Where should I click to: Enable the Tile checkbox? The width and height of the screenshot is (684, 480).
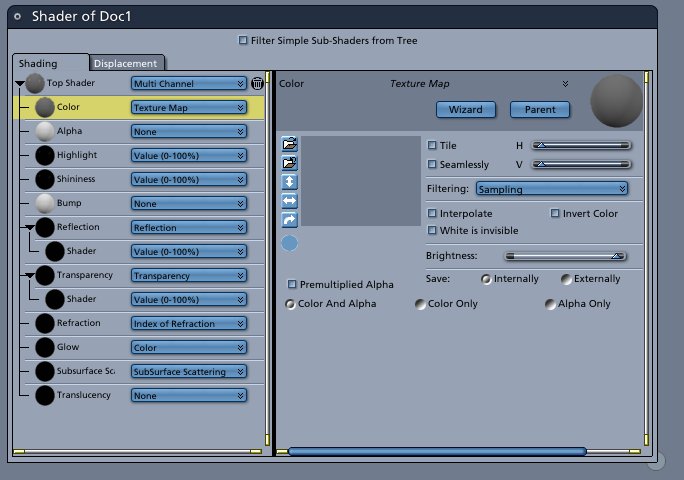(x=432, y=145)
